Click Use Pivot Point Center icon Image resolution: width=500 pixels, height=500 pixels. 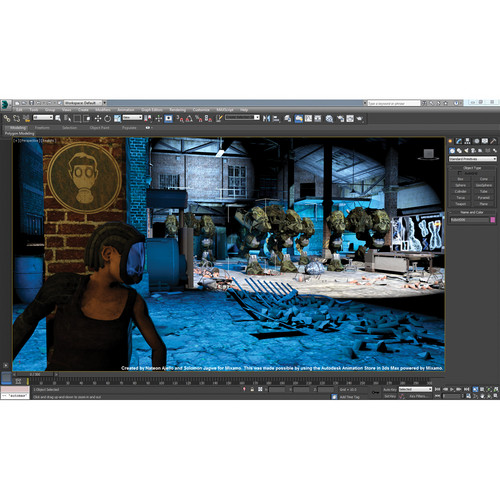pos(148,118)
